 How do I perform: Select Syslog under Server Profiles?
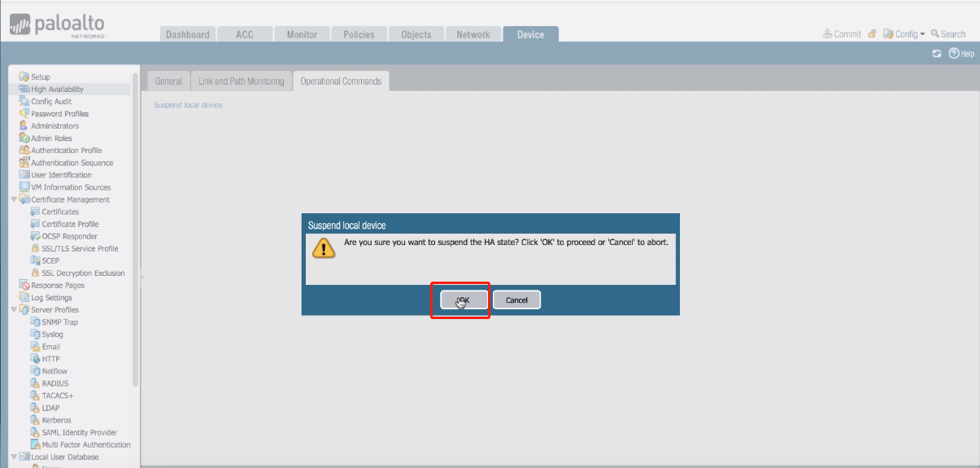pos(52,334)
